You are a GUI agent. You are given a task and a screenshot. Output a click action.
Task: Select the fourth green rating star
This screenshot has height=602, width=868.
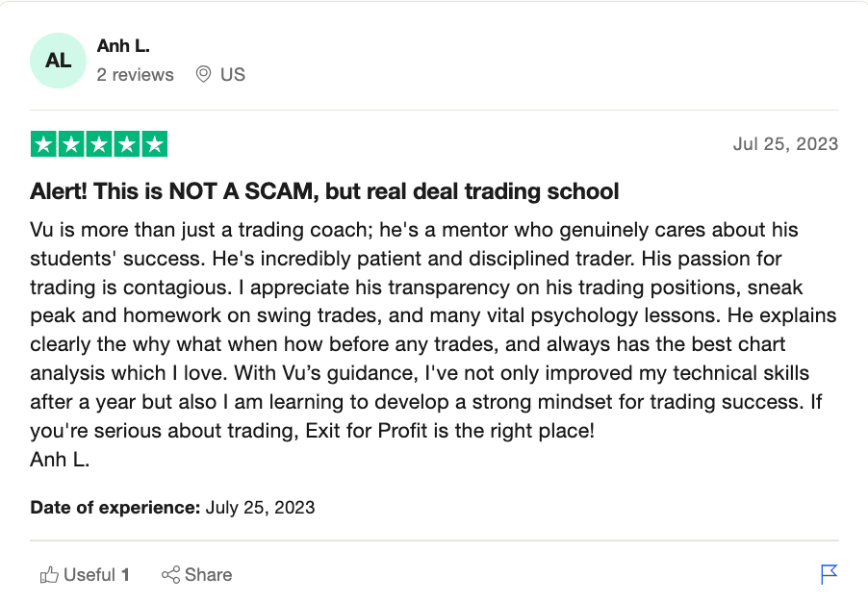click(127, 144)
